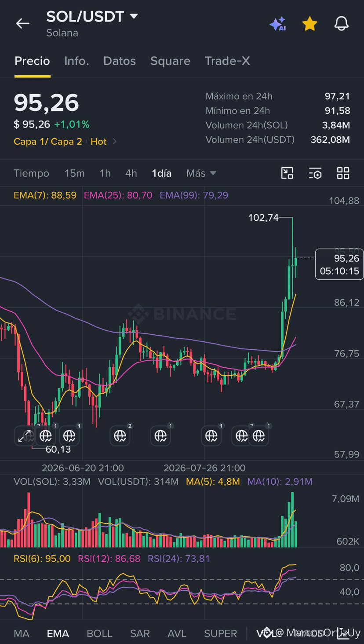Click the EMA(7): 88,59 label
The image size is (364, 644).
click(x=45, y=195)
